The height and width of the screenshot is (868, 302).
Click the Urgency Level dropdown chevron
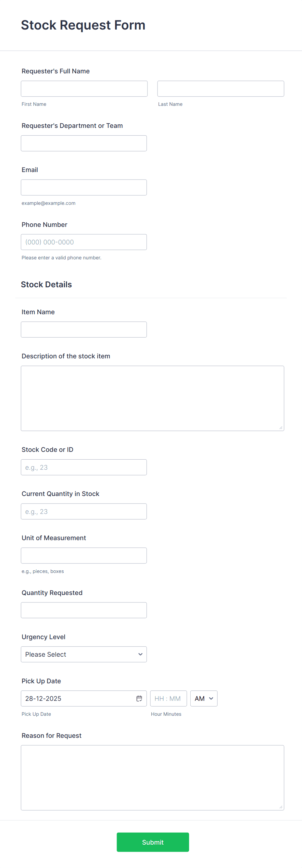tap(140, 654)
